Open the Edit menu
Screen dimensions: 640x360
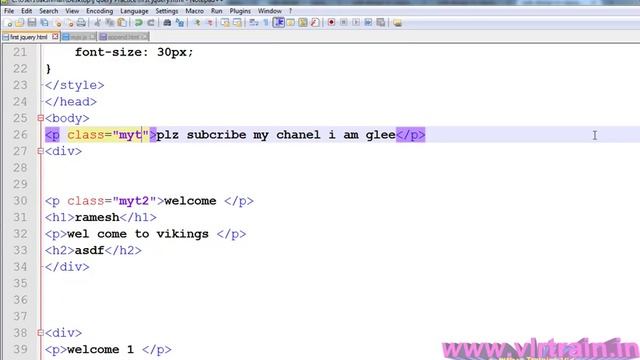(27, 11)
